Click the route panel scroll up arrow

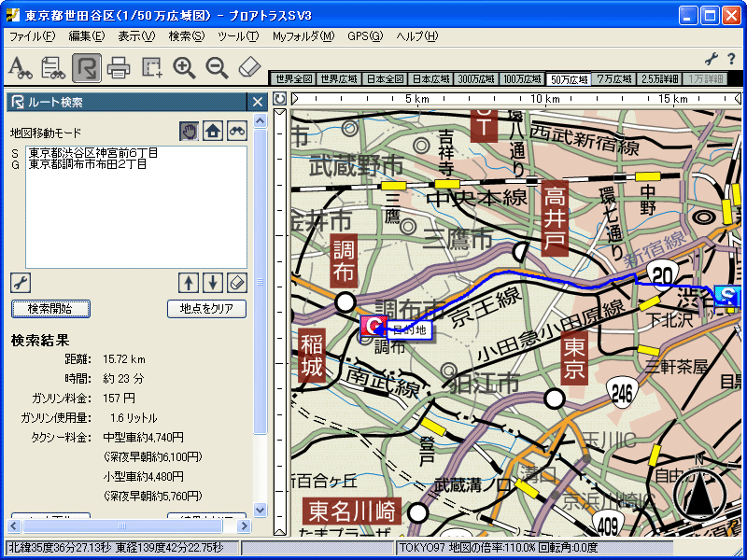(x=260, y=120)
